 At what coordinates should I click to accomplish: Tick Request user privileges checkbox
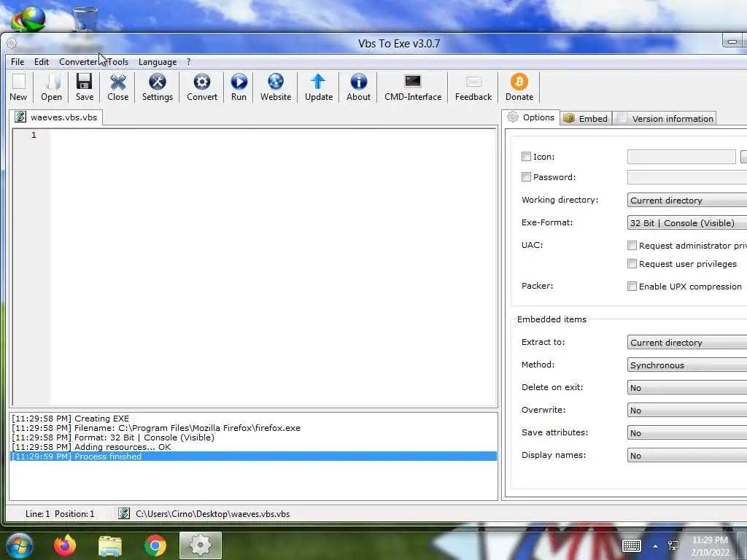(632, 263)
